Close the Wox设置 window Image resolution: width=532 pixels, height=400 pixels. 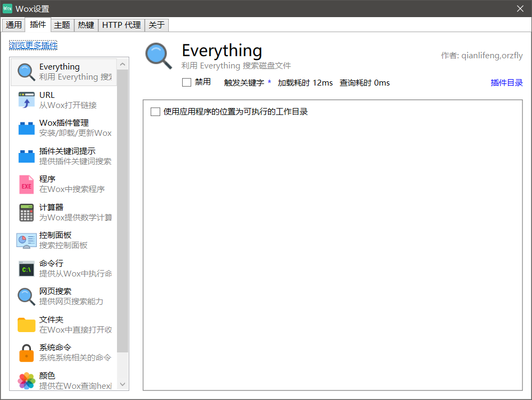(520, 9)
